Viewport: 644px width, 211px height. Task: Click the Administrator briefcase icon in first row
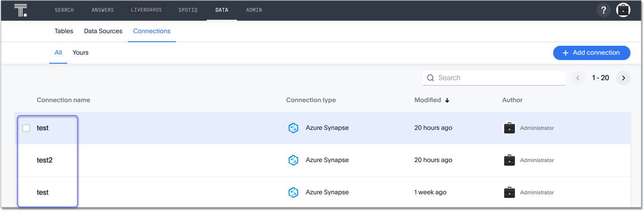point(509,128)
